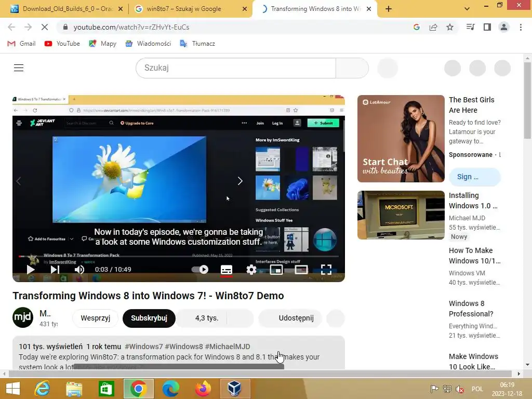Open Installing Windows 1.0 video thumbnail
Image resolution: width=532 pixels, height=399 pixels.
click(401, 215)
